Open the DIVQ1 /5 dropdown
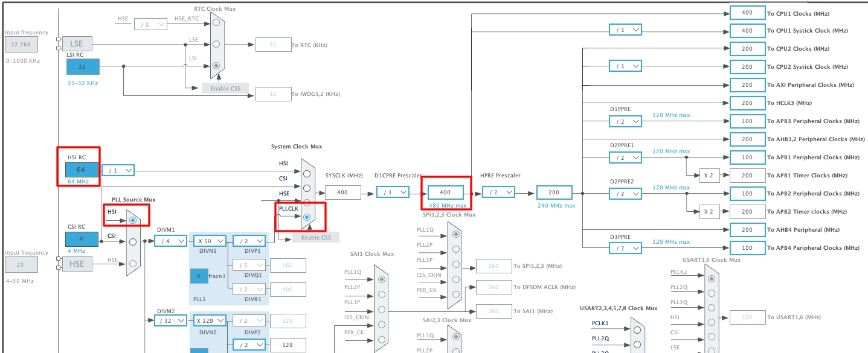 [x=249, y=265]
